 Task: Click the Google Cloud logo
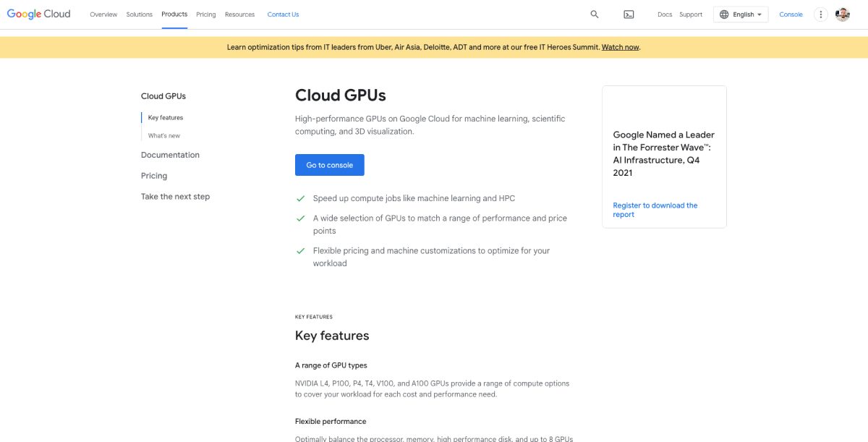tap(38, 13)
